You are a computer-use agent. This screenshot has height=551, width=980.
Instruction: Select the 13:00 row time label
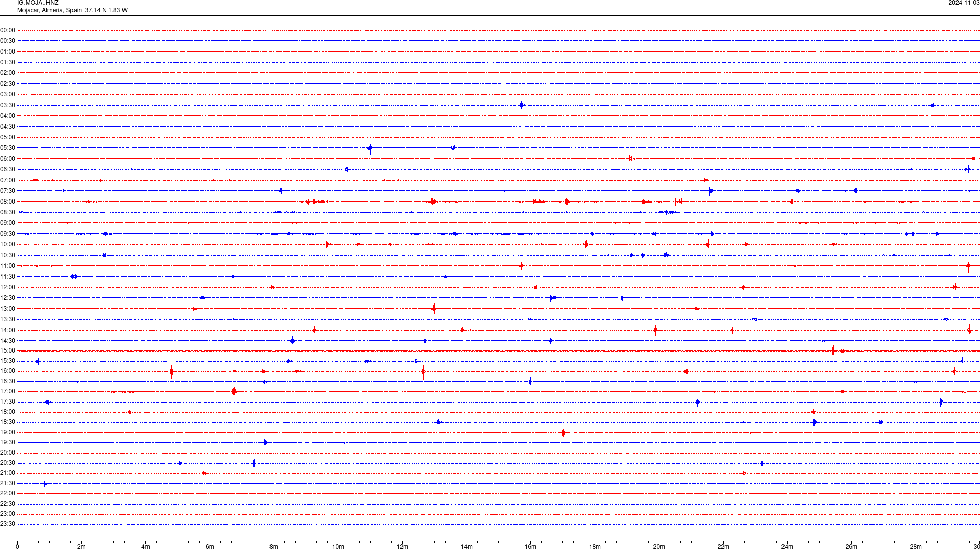pyautogui.click(x=8, y=309)
